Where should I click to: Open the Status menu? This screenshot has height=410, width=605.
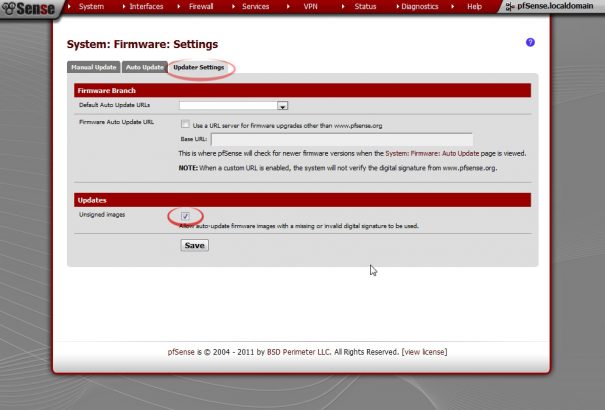click(x=365, y=7)
